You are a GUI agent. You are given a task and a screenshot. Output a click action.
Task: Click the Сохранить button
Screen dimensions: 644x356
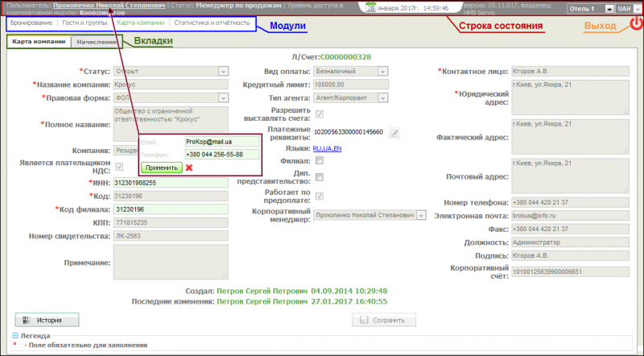click(x=384, y=320)
